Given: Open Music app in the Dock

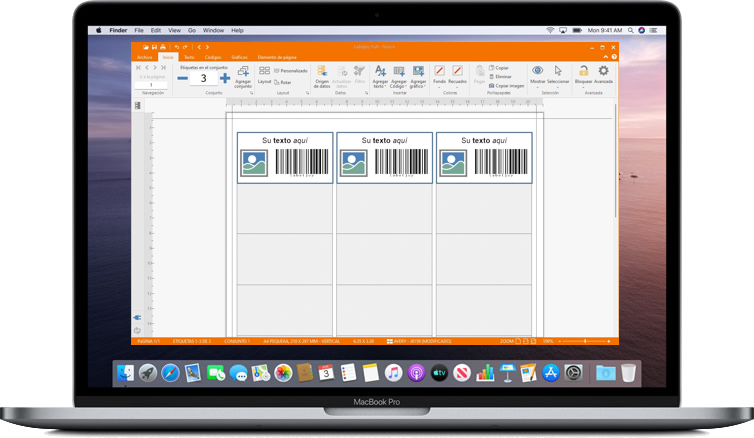Looking at the screenshot, I should [x=393, y=373].
